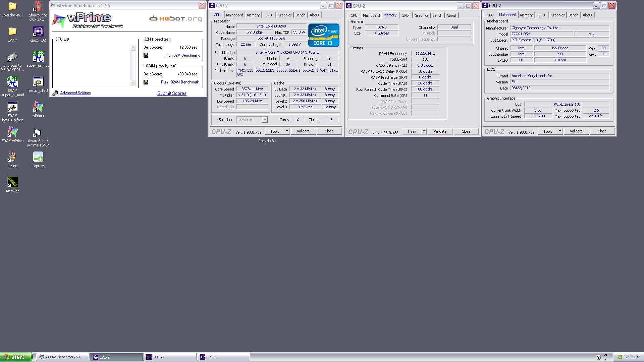Click the CPU List down scroll arrow
This screenshot has width=644, height=362.
[x=133, y=82]
